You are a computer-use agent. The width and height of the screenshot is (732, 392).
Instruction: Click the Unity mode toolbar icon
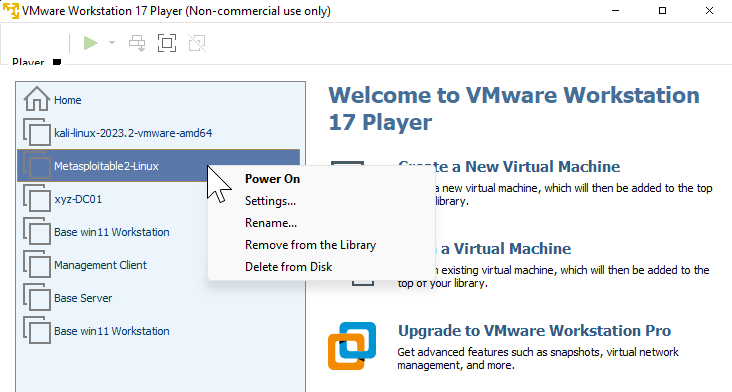197,43
